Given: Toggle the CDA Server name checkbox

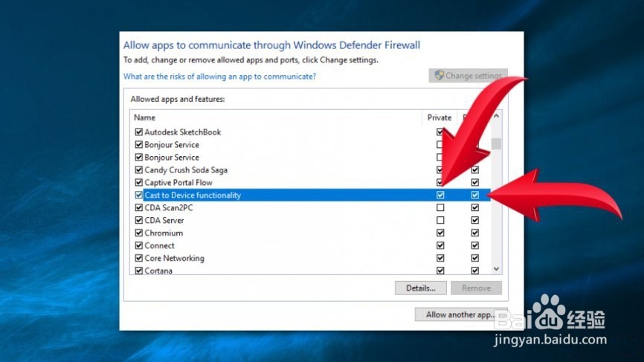Looking at the screenshot, I should [138, 221].
